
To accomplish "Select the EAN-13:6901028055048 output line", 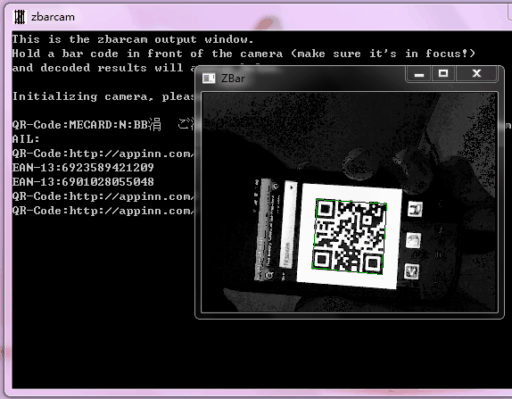I will point(83,182).
